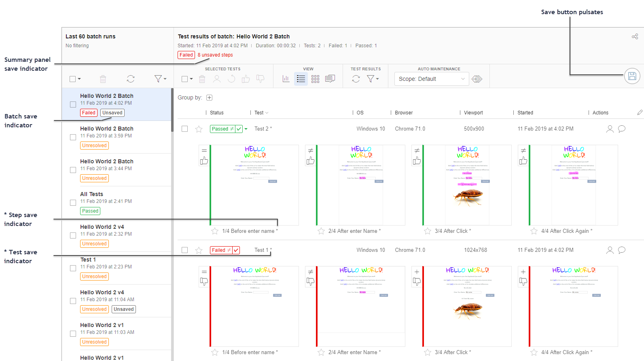This screenshot has height=361, width=644.
Task: Delete selected tests using trash icon
Action: click(x=202, y=79)
